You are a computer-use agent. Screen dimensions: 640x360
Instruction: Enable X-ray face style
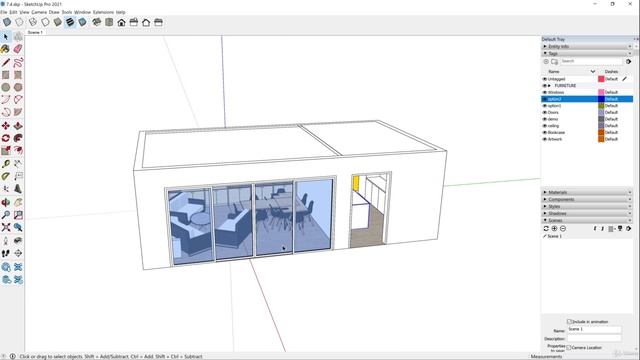point(7,22)
